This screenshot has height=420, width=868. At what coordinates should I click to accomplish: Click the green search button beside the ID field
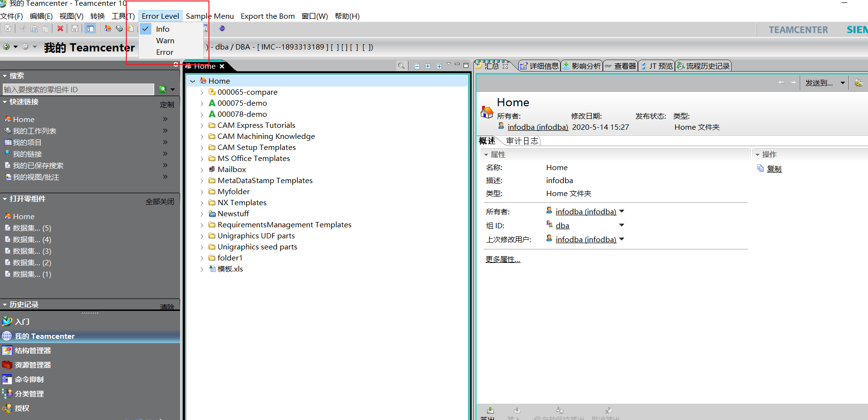point(163,89)
